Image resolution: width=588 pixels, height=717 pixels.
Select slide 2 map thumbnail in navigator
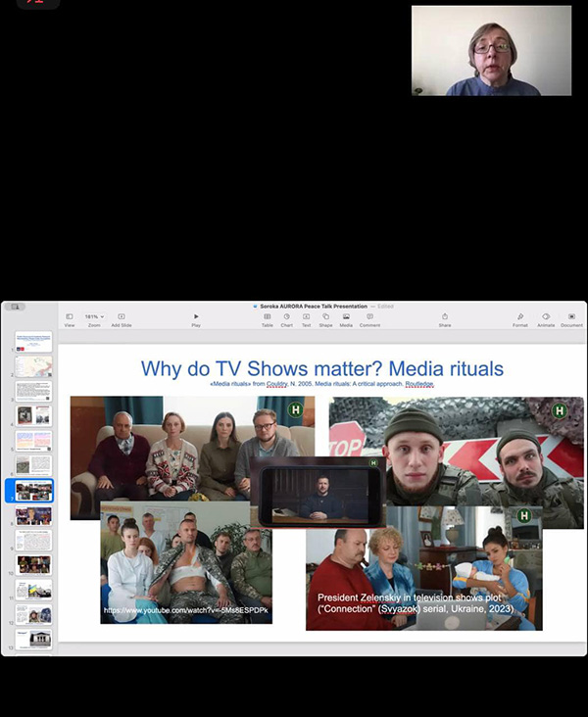pos(34,366)
